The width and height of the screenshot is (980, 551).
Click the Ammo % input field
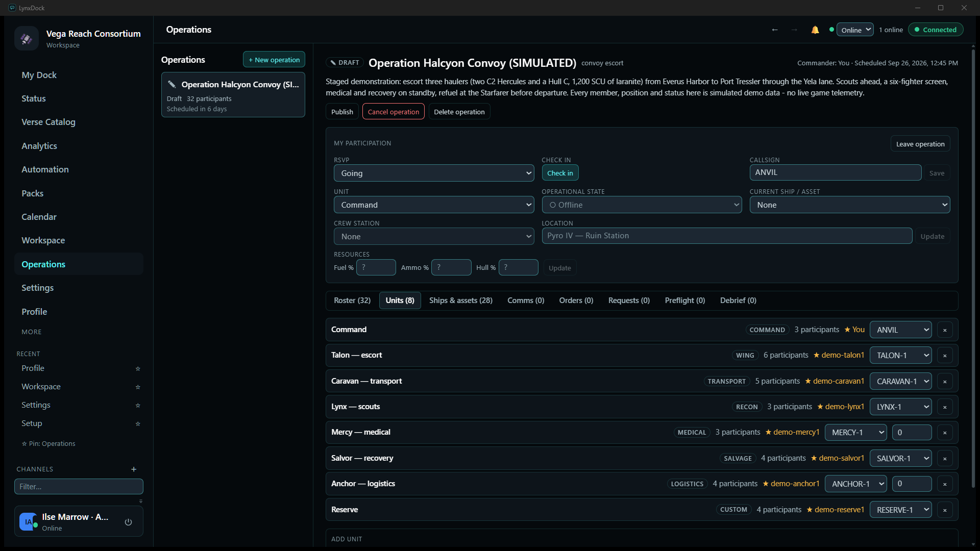[x=451, y=268]
